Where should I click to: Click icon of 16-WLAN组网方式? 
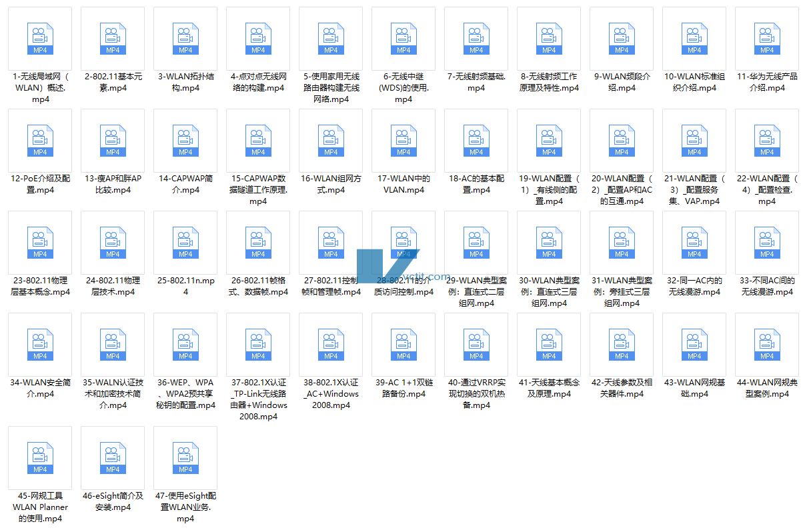coord(331,141)
